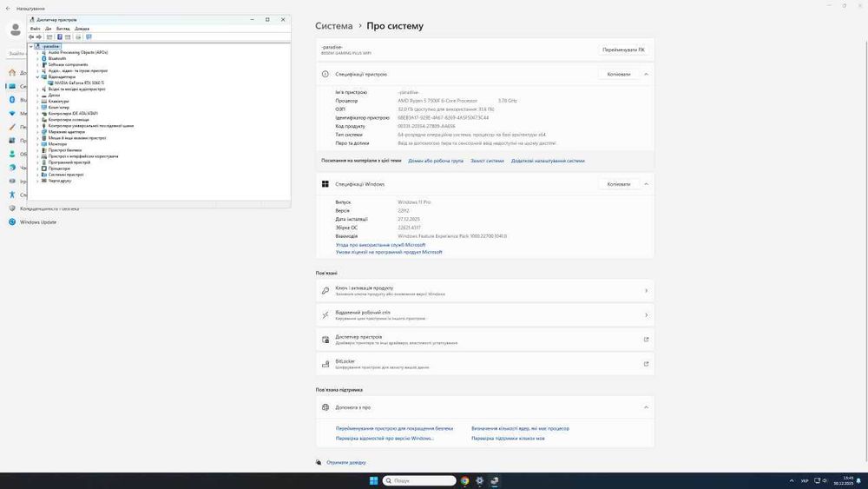This screenshot has width=868, height=489.
Task: Collapse the Допомога з про section
Action: point(646,407)
